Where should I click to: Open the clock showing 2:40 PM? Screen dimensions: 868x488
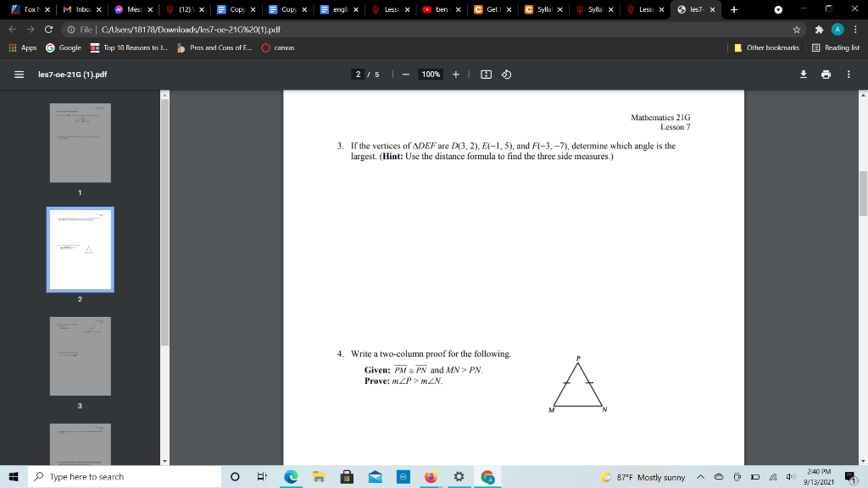819,476
